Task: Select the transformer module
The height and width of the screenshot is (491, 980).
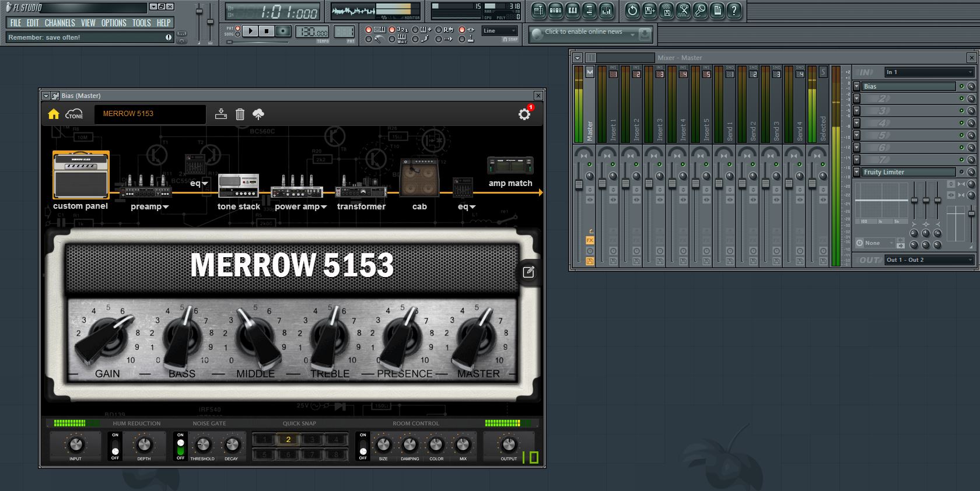Action: 361,186
